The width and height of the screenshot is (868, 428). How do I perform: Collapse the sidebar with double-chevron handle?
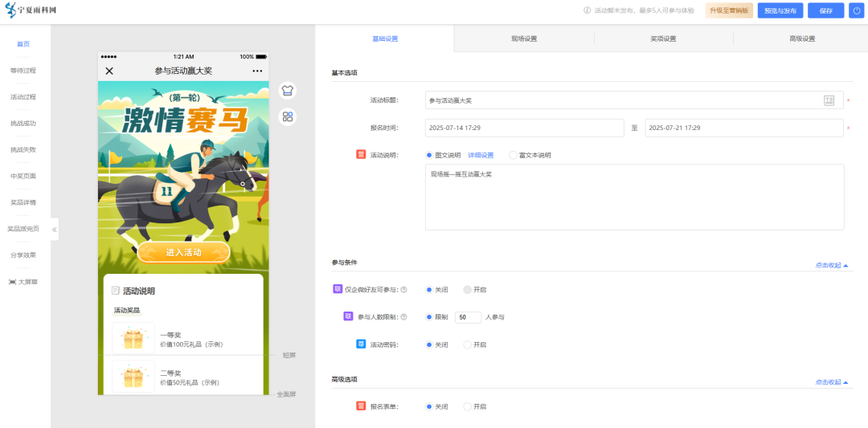coord(55,230)
